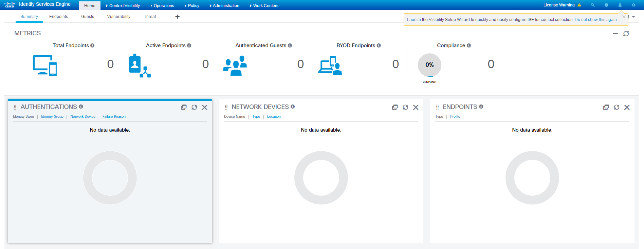
Task: Click the Total Endpoints info icon
Action: point(92,45)
